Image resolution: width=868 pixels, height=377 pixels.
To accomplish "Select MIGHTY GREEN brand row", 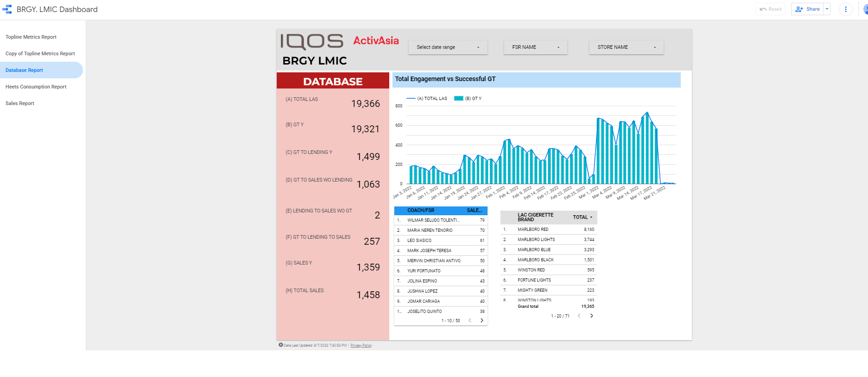I will pos(549,290).
